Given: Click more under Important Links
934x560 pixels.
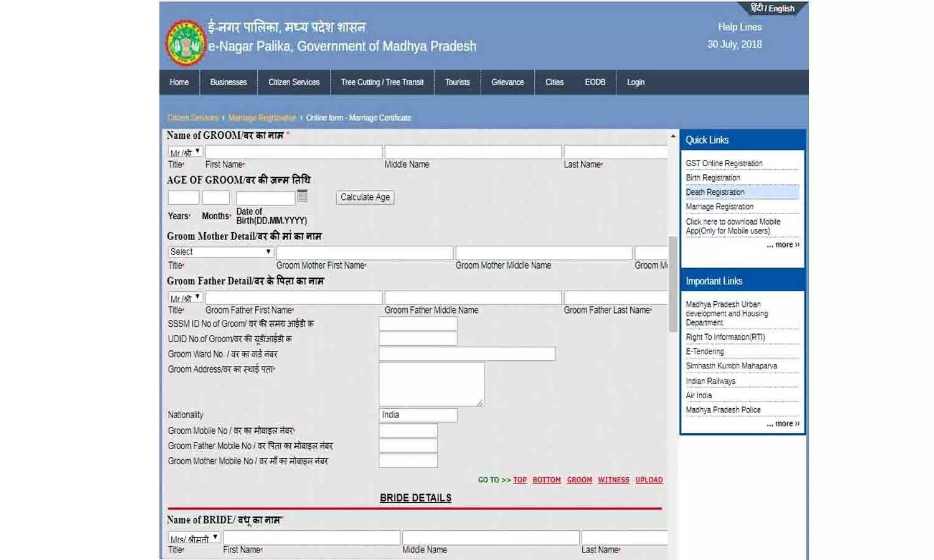Looking at the screenshot, I should click(783, 423).
